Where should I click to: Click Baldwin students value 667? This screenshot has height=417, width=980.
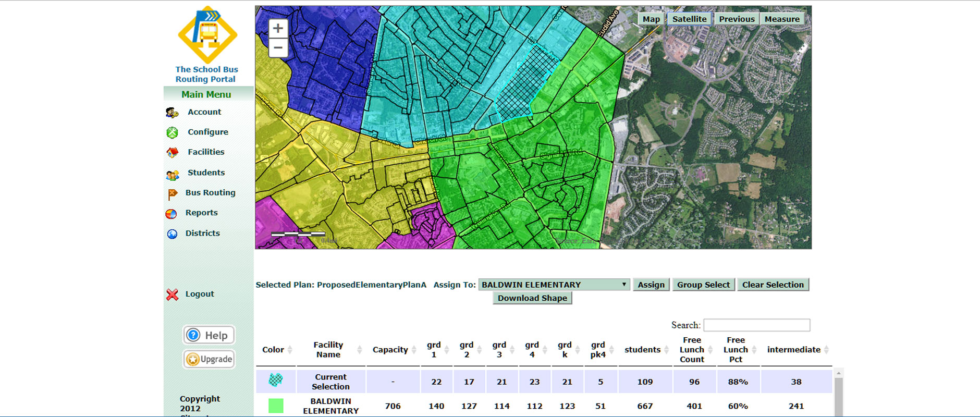(645, 406)
